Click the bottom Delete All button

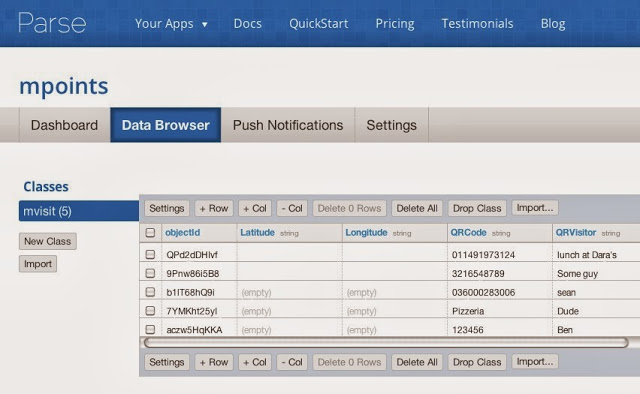click(417, 362)
